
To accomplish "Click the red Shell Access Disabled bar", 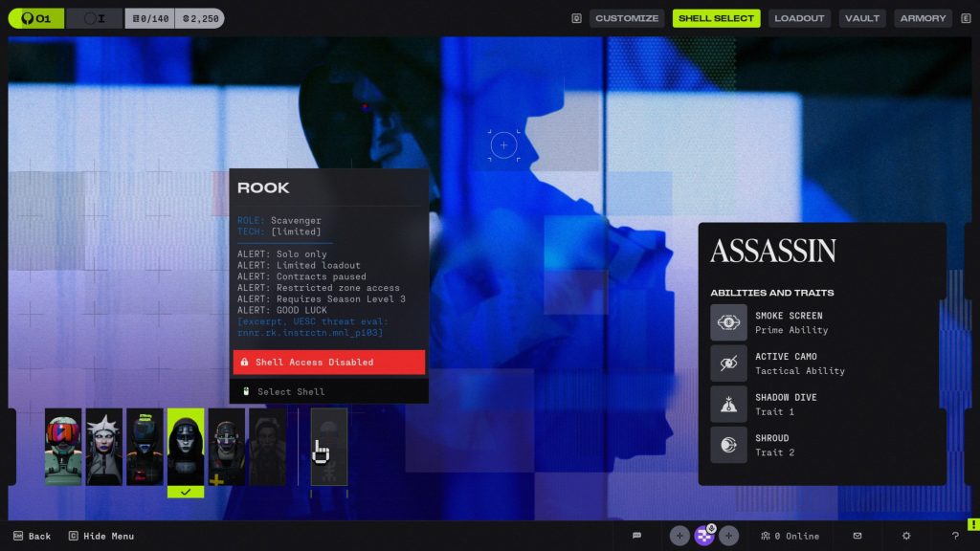I will pos(328,363).
